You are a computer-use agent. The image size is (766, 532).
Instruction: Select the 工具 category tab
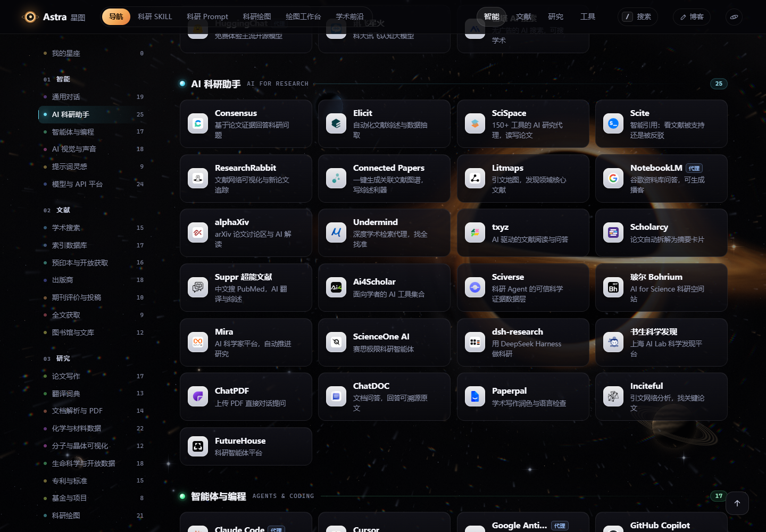pyautogui.click(x=588, y=17)
